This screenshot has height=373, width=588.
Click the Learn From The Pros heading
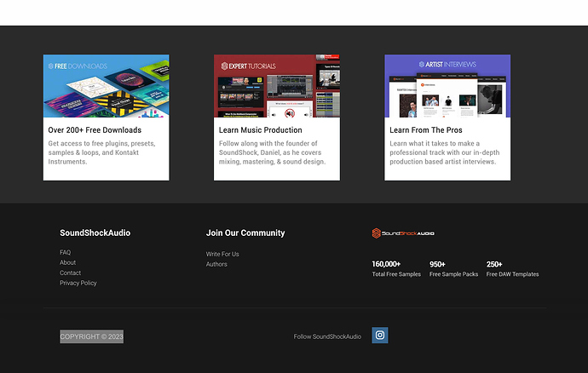(426, 130)
